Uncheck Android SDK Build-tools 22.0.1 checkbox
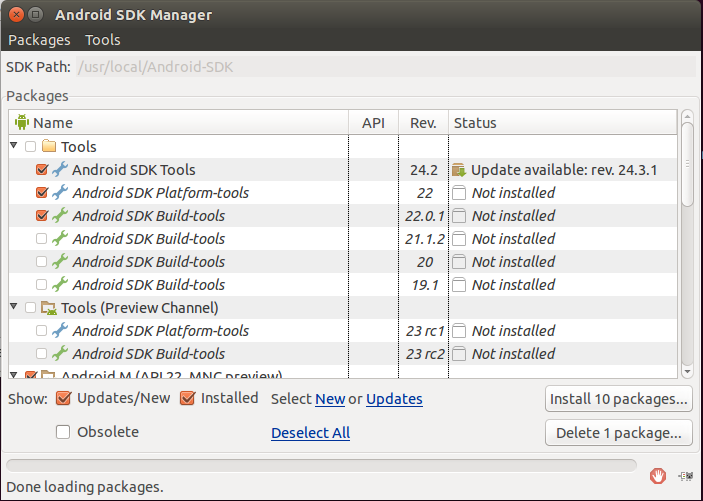Viewport: 703px width, 501px height. [42, 215]
